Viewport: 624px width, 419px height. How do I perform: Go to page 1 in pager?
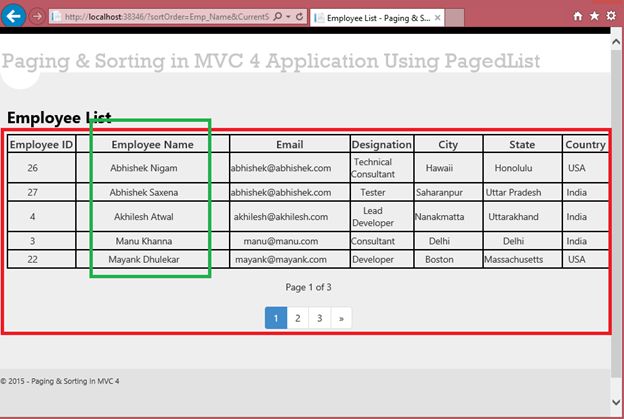coord(276,318)
